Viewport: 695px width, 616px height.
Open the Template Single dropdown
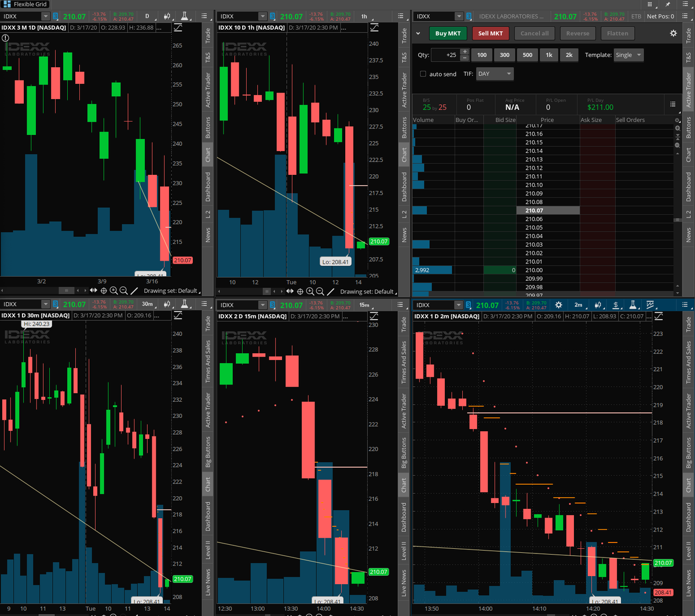630,55
